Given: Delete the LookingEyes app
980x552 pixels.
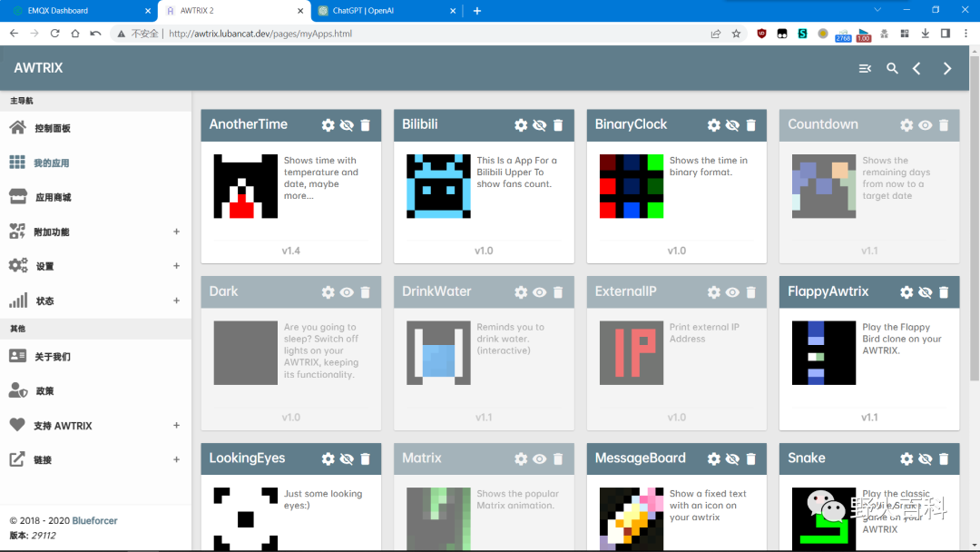Looking at the screenshot, I should (x=366, y=458).
